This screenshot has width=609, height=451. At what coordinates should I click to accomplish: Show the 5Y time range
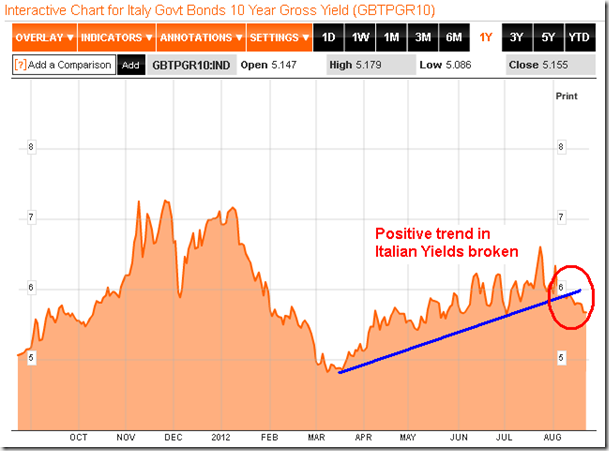click(x=547, y=38)
